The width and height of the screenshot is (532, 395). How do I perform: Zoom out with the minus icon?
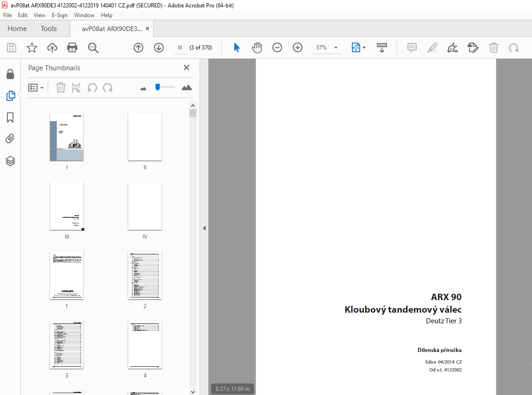click(x=277, y=48)
